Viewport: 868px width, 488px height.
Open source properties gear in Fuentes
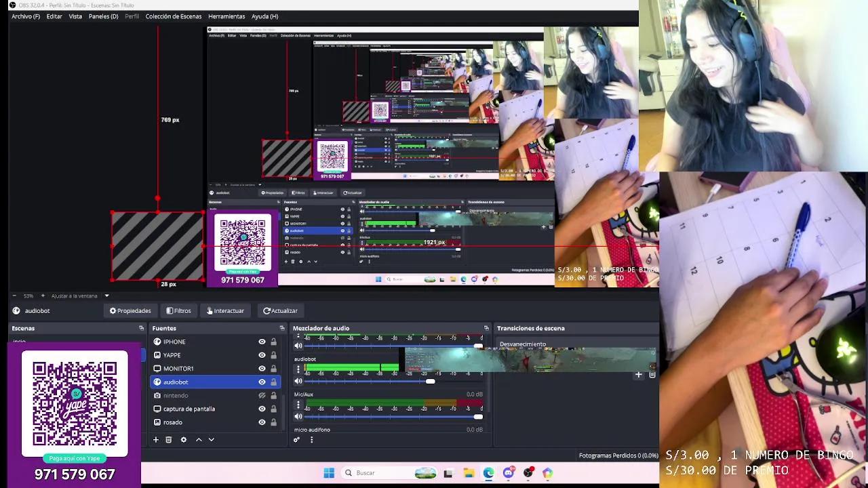point(183,440)
